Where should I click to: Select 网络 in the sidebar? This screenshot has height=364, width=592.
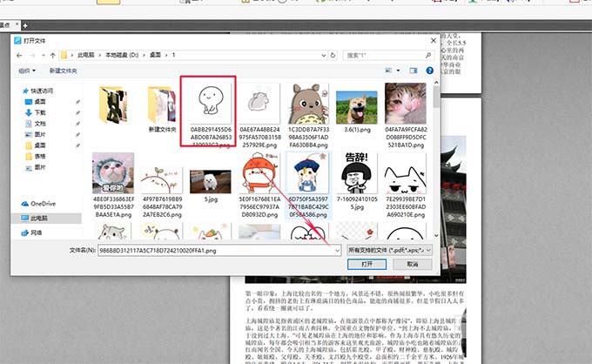click(x=31, y=233)
